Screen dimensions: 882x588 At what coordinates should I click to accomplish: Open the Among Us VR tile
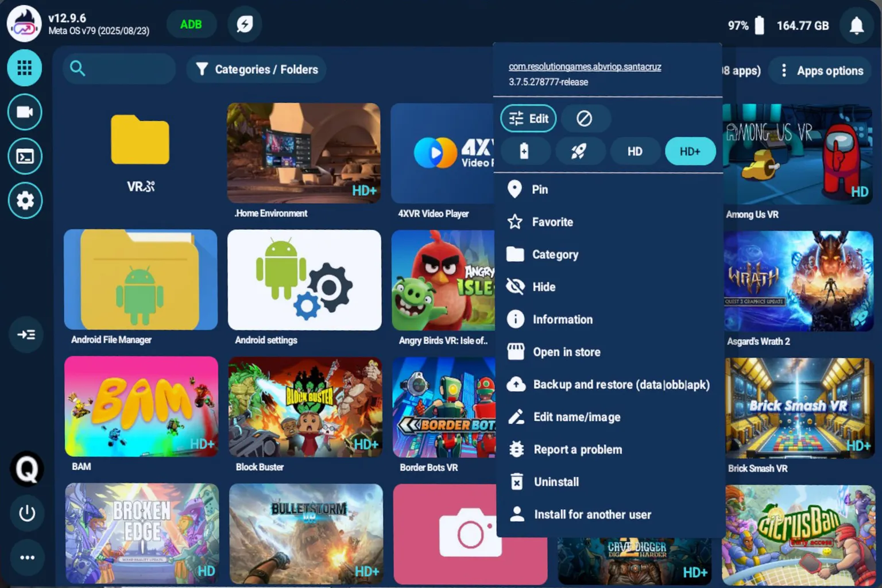coord(798,154)
